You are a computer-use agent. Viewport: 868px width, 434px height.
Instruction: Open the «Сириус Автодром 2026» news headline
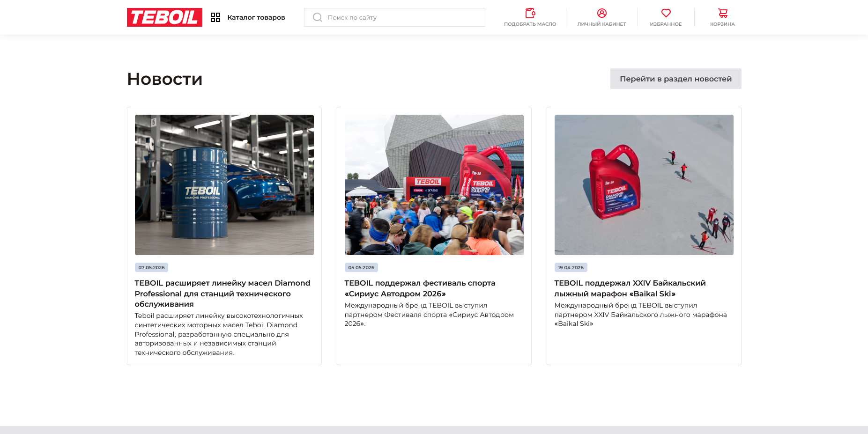(420, 288)
